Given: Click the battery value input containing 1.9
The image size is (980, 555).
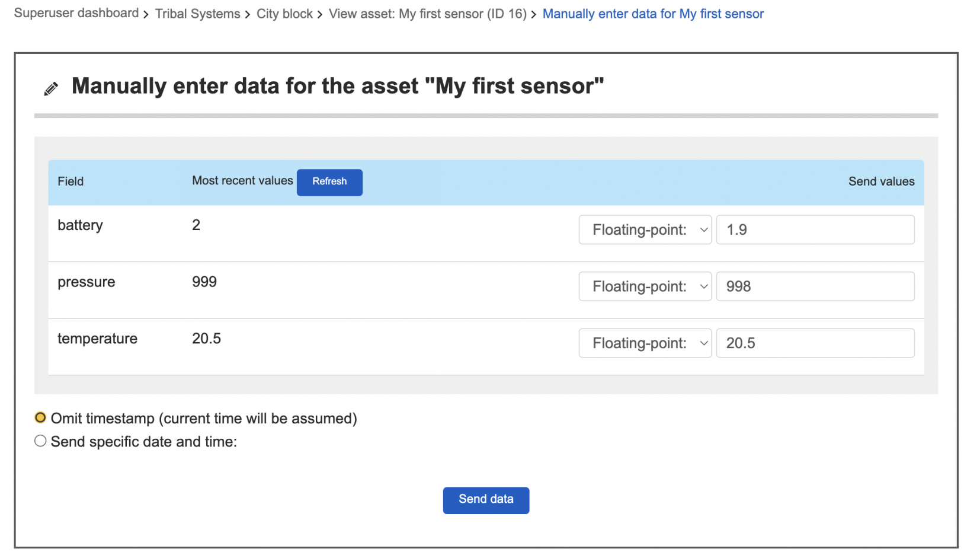Looking at the screenshot, I should click(x=815, y=229).
